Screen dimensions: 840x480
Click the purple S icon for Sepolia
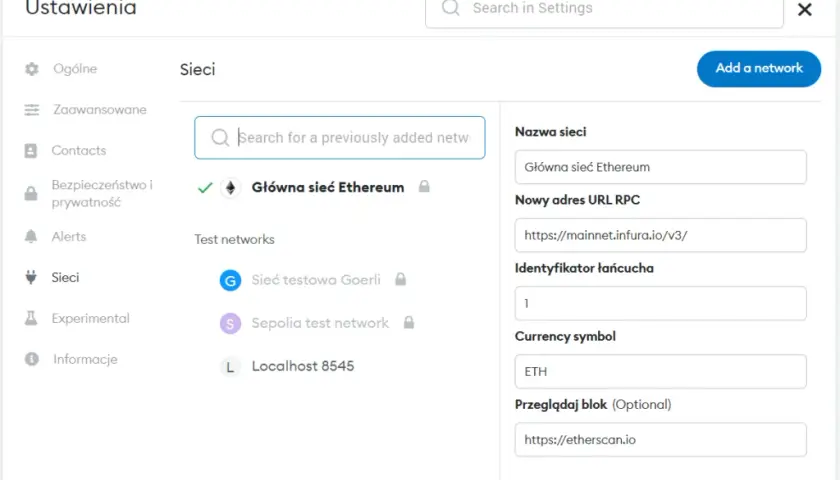(x=230, y=324)
